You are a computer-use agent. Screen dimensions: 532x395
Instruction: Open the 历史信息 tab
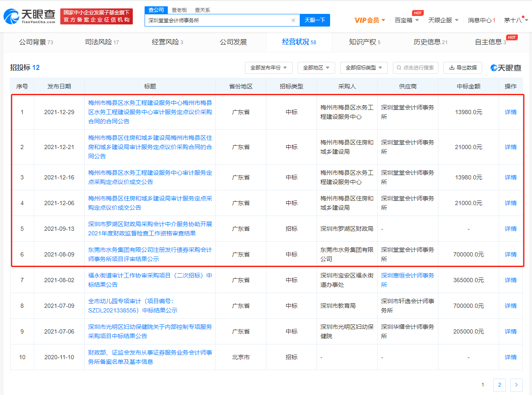[430, 42]
